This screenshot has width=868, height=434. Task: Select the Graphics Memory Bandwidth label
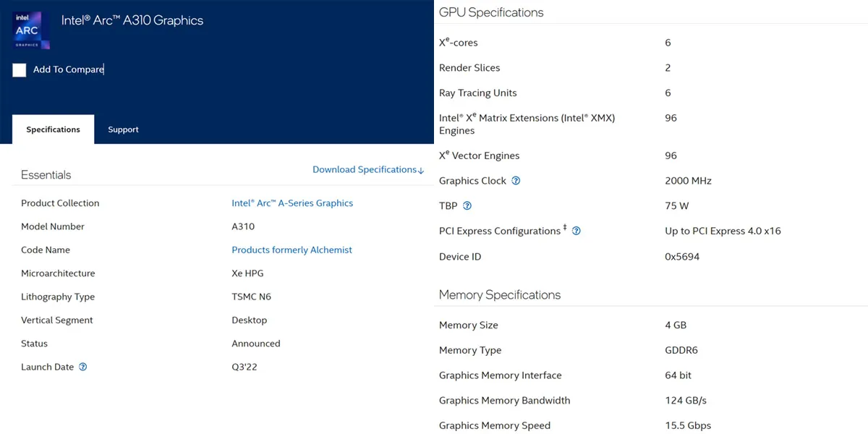(x=505, y=401)
